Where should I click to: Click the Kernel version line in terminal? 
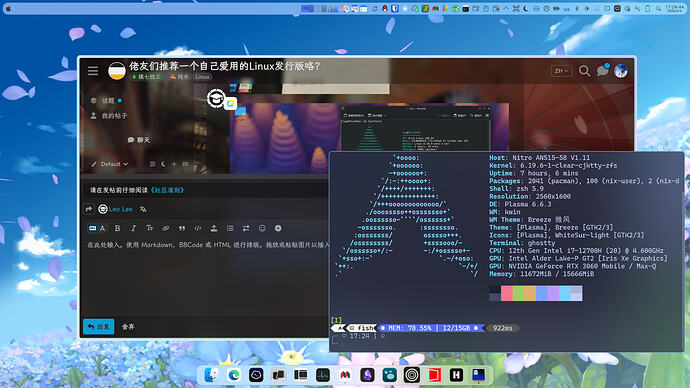(x=553, y=165)
